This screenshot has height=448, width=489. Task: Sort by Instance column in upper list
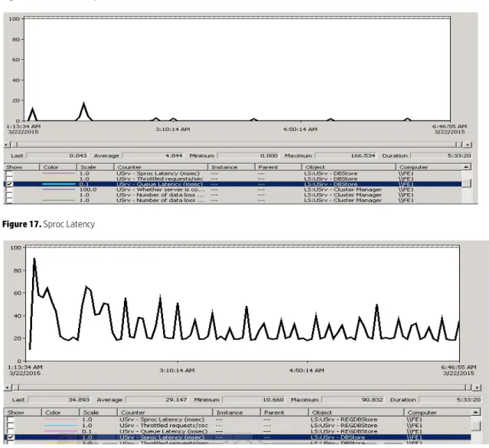pyautogui.click(x=231, y=168)
